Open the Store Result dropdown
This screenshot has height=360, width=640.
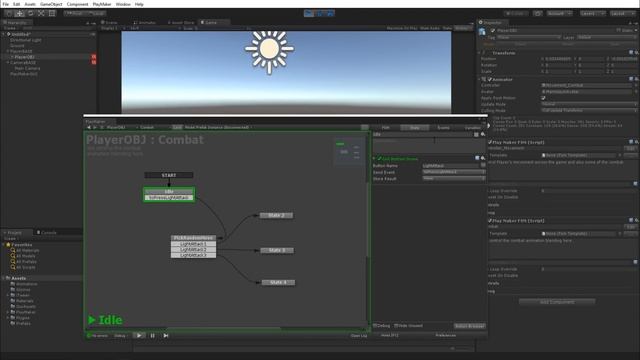click(x=454, y=178)
